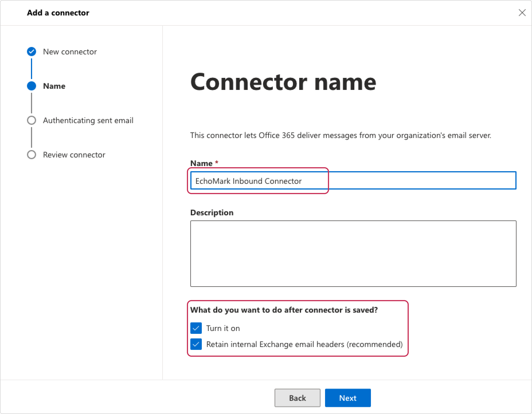Screen dimensions: 532x414
Task: Click the 'What do you want to do after connector is saved?' text
Action: pos(284,310)
